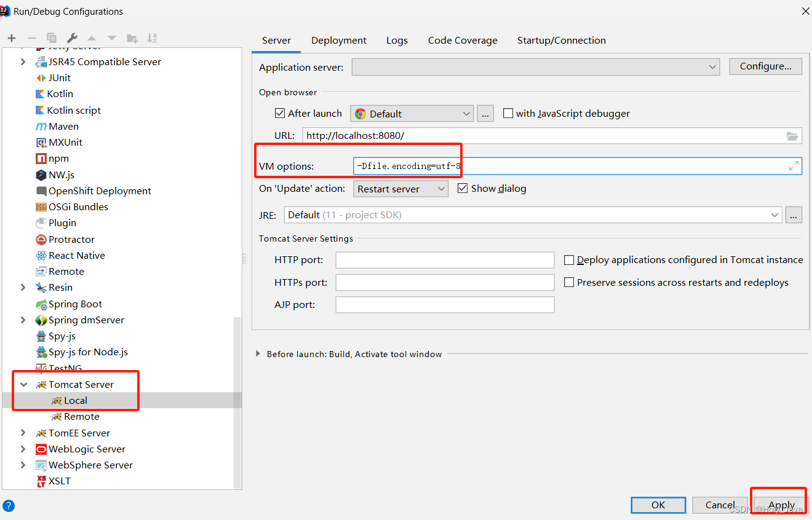Sort configurations alphabetically
This screenshot has width=812, height=520.
click(152, 38)
